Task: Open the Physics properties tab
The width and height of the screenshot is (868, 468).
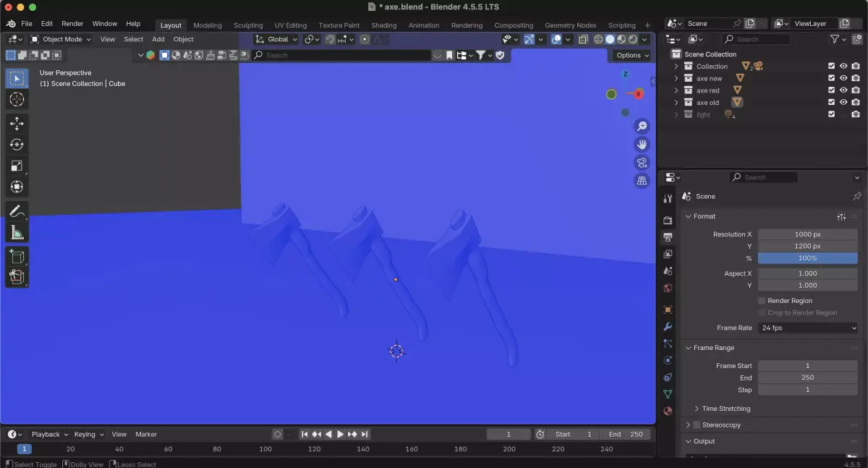Action: coord(668,360)
